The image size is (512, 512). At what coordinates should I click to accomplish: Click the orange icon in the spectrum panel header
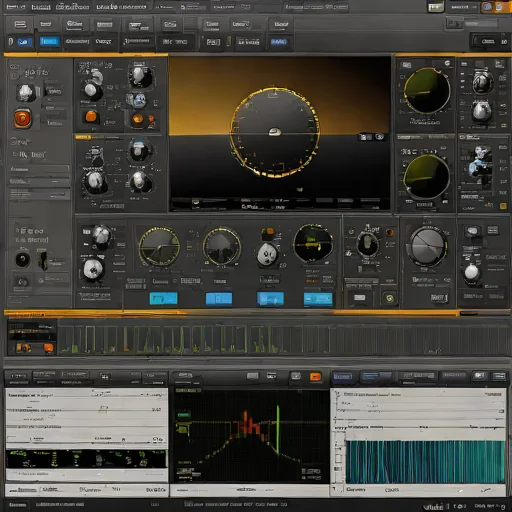pos(315,377)
